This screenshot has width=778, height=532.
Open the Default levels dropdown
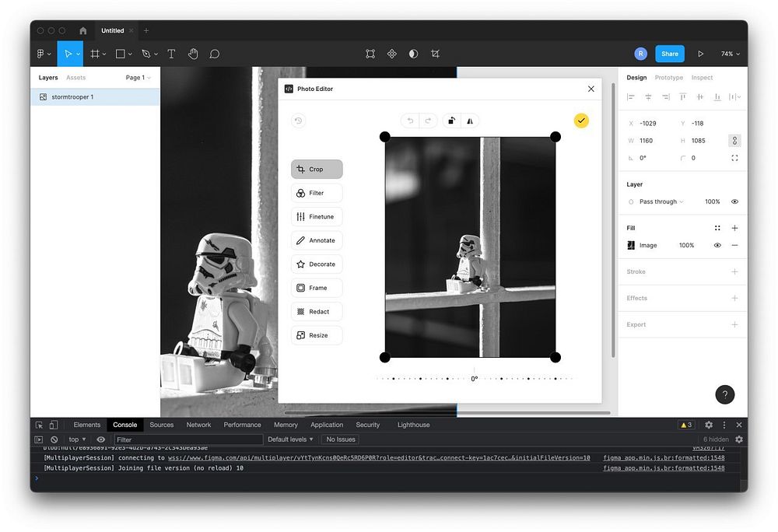tap(291, 439)
